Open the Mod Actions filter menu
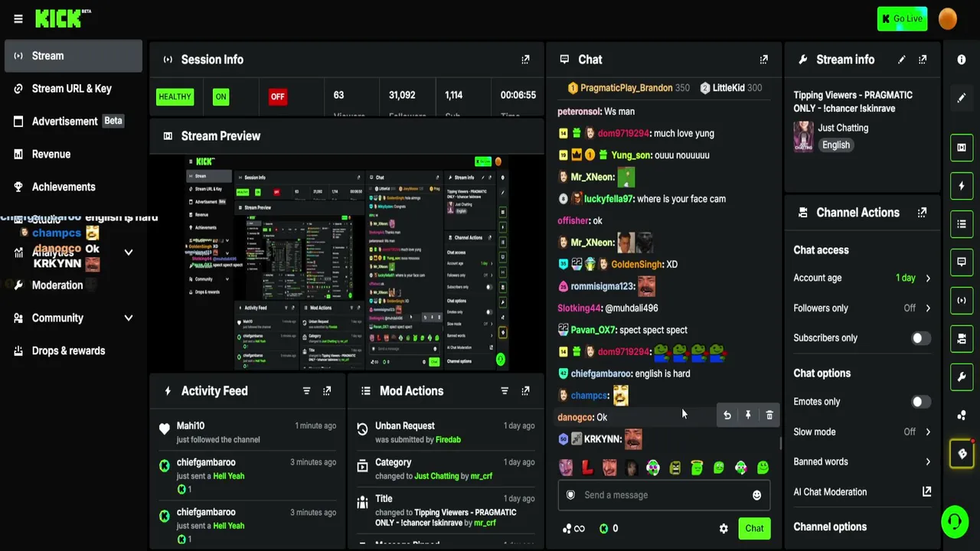This screenshot has width=980, height=551. [x=505, y=391]
